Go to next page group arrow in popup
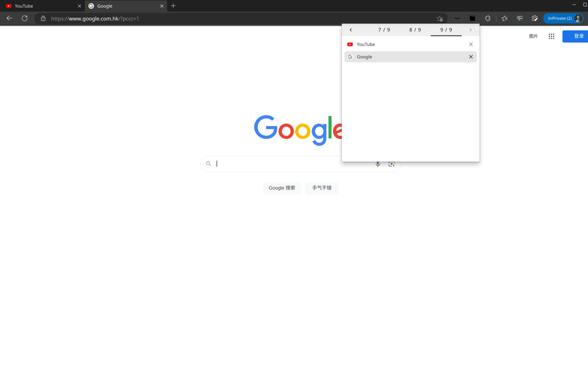 [470, 30]
